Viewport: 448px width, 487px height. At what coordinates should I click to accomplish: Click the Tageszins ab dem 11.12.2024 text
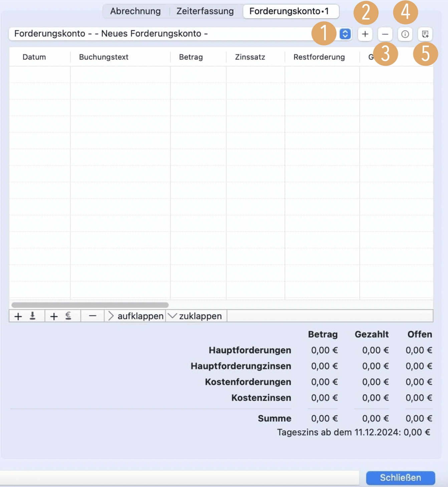point(354,432)
